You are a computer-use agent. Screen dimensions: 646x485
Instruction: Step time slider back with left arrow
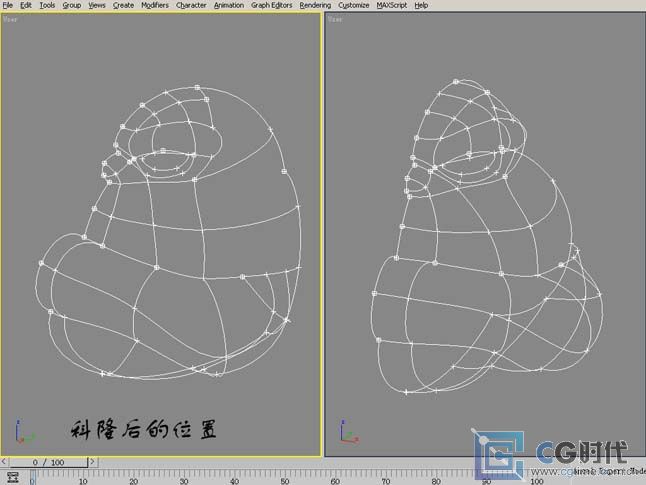tap(4, 462)
